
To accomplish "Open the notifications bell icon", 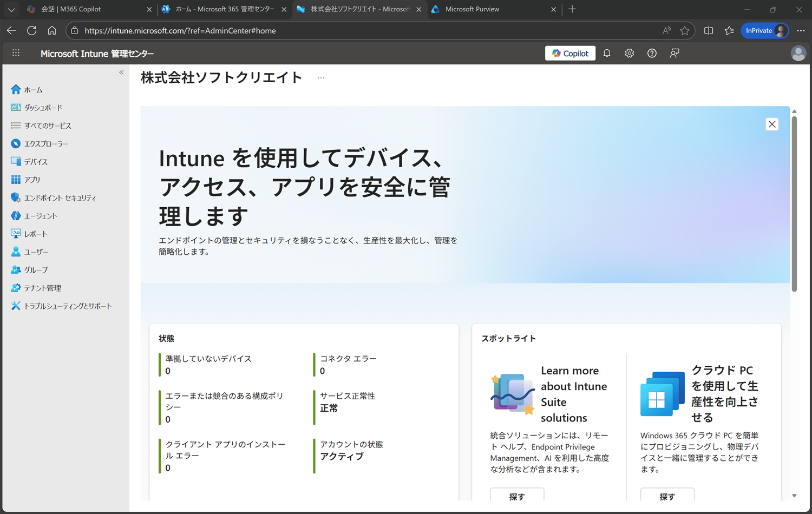I will pyautogui.click(x=607, y=53).
